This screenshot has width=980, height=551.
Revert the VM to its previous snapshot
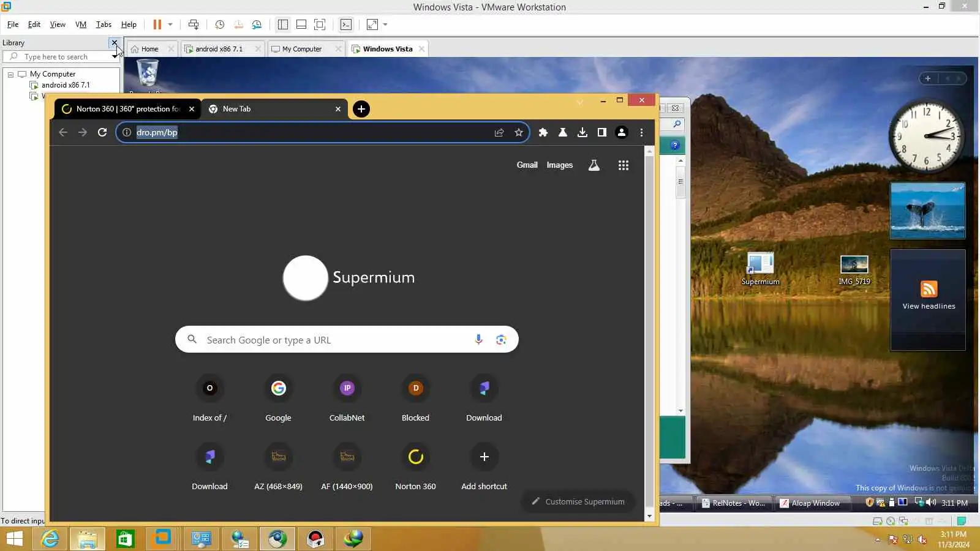click(x=238, y=24)
